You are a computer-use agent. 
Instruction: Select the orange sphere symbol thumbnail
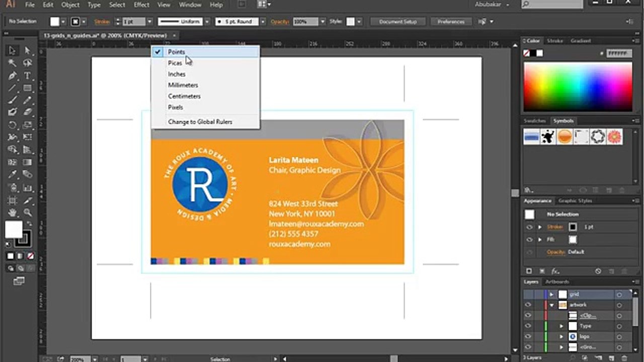[x=565, y=136]
